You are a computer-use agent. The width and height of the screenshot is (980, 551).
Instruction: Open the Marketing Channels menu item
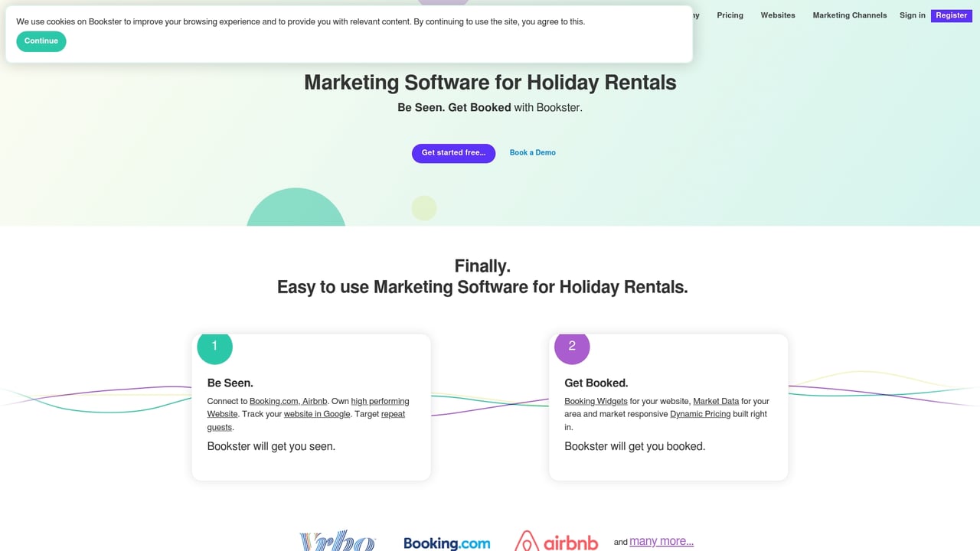point(849,15)
